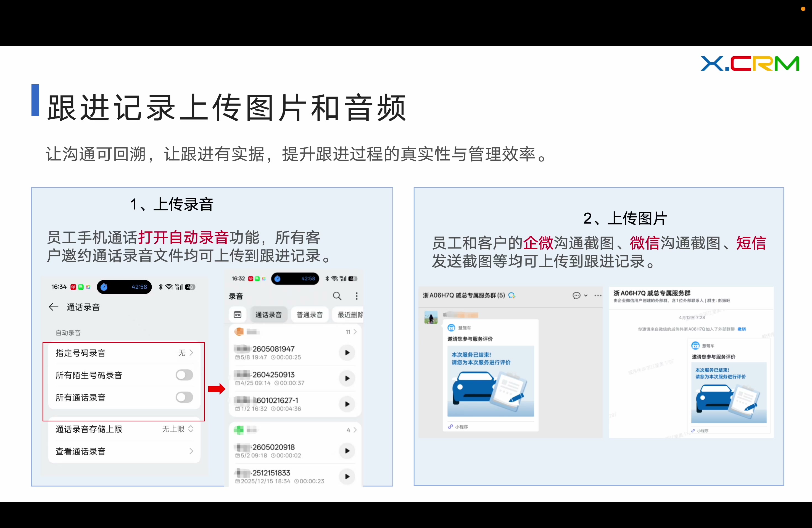This screenshot has height=528, width=812.
Task: Tap the back arrow beside 通话录音
Action: click(x=54, y=307)
